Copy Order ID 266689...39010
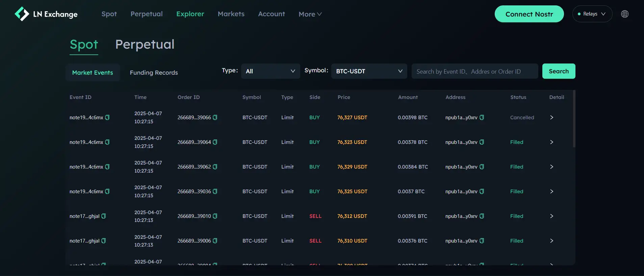This screenshot has width=644, height=276. (x=215, y=216)
